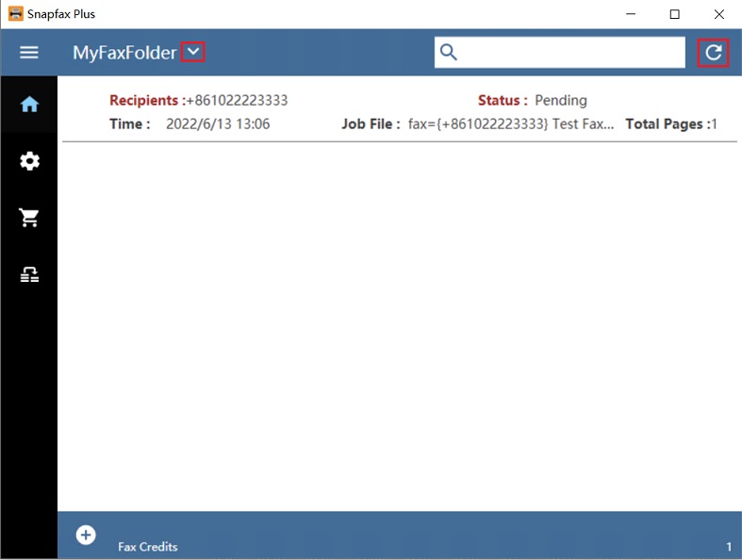Expand the MyFaxFolder dropdown arrow

click(193, 53)
